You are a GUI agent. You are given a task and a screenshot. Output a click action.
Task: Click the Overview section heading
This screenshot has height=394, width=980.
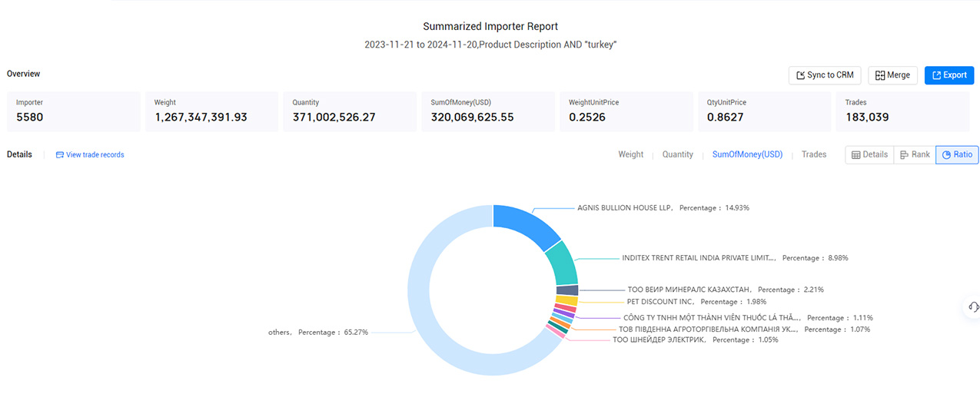pos(24,74)
